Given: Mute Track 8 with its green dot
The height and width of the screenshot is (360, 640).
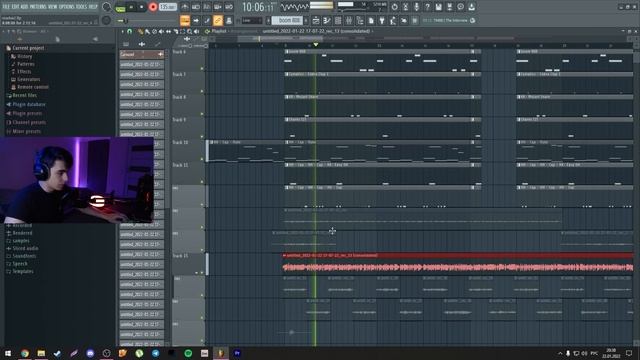Looking at the screenshot, I should 202,114.
